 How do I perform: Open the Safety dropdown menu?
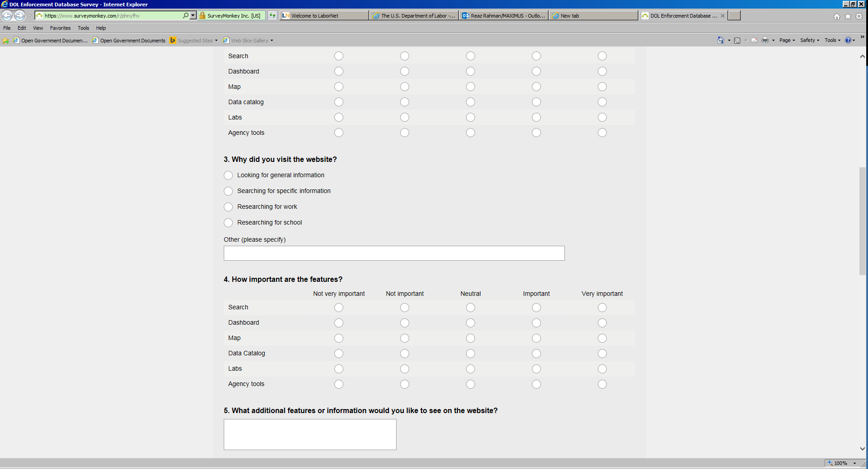tap(810, 40)
